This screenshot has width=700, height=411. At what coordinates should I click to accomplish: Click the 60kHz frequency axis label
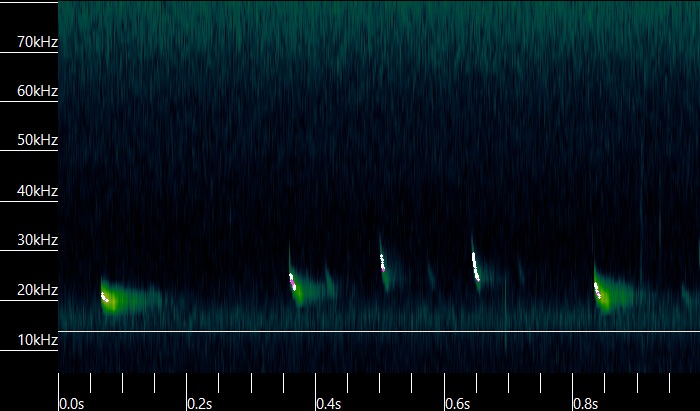(x=37, y=92)
